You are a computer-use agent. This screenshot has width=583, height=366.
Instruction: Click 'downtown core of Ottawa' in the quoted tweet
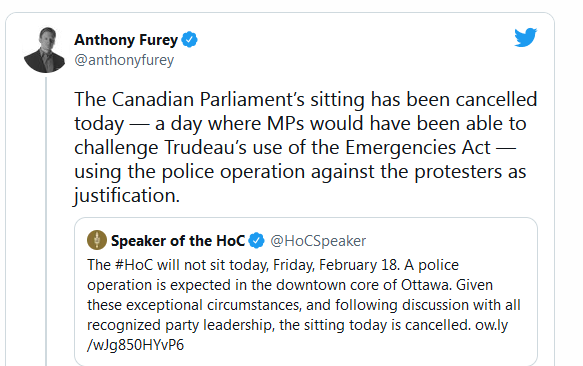(x=363, y=285)
